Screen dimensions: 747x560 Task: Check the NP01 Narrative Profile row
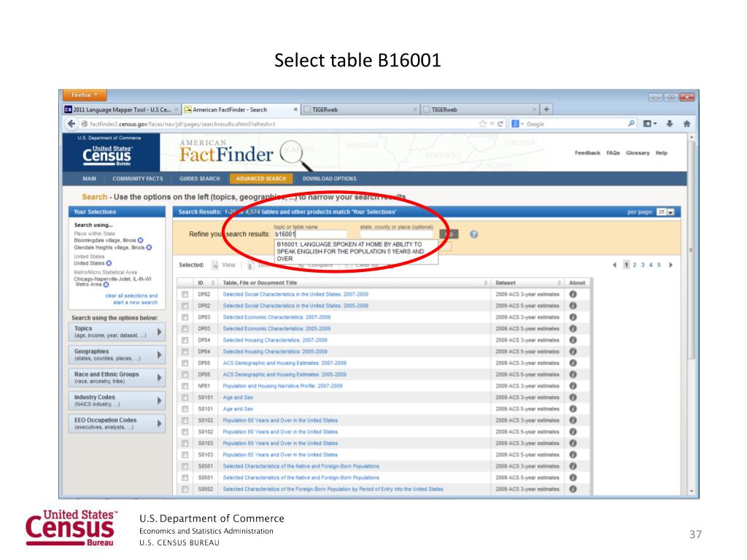185,386
